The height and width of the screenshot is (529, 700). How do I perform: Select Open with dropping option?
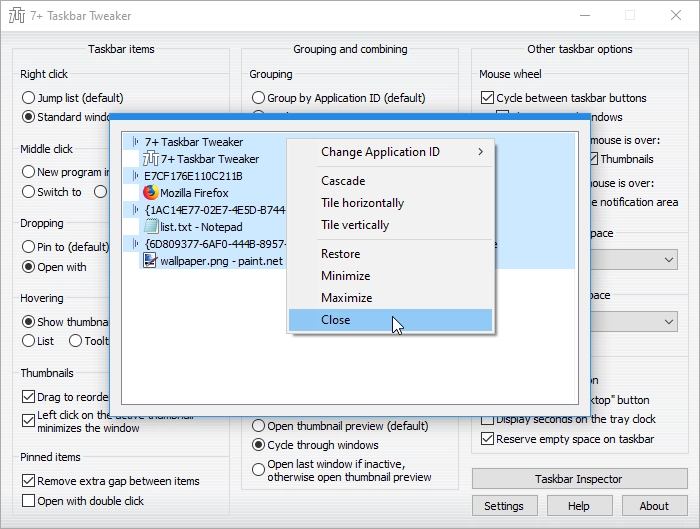(x=28, y=267)
